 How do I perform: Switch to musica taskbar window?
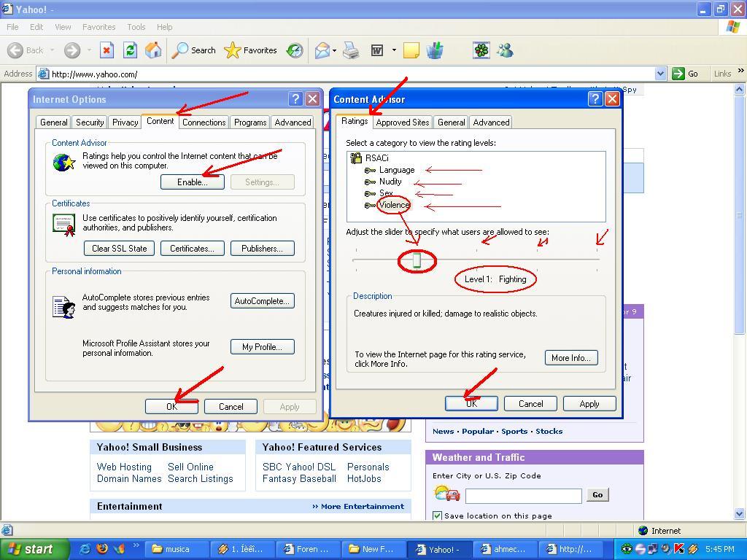(177, 549)
